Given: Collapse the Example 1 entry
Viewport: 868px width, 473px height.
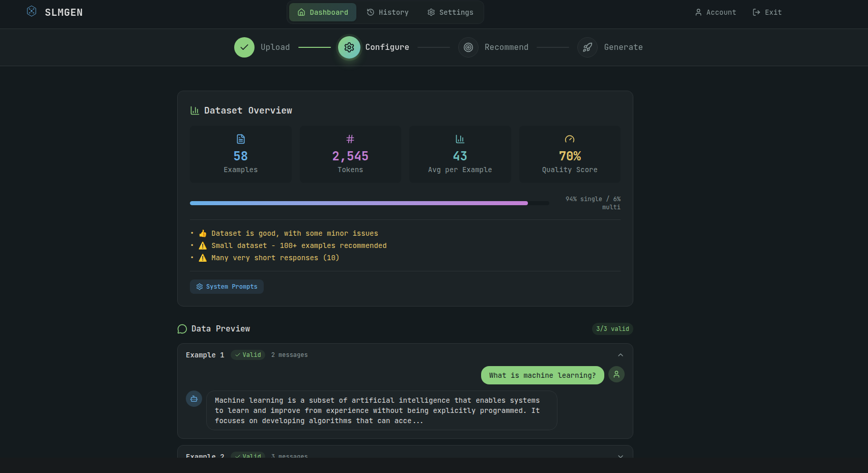Looking at the screenshot, I should point(620,355).
